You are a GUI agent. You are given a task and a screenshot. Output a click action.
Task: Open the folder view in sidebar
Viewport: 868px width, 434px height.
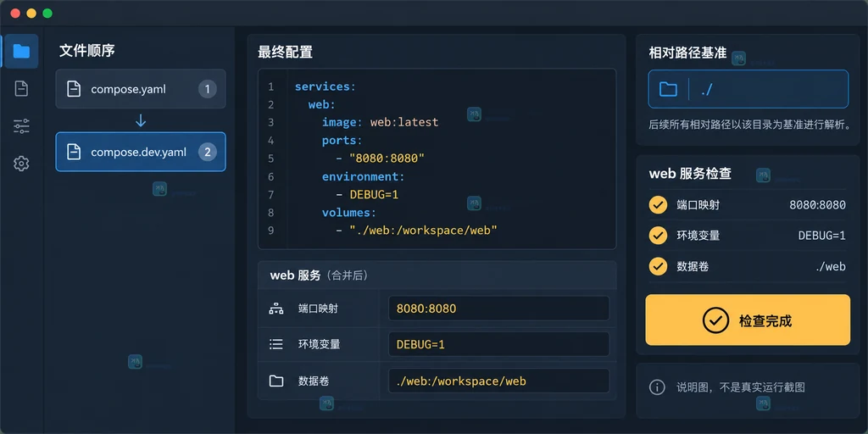click(x=21, y=52)
